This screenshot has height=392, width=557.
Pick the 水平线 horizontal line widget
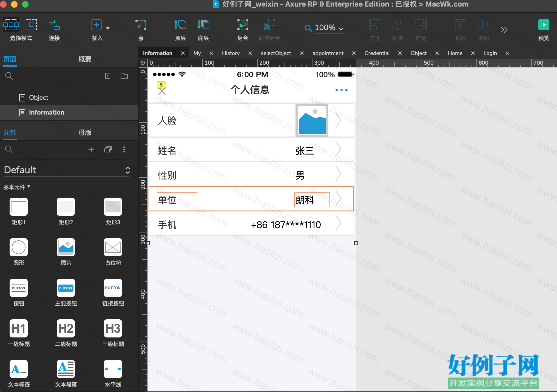[x=113, y=369]
